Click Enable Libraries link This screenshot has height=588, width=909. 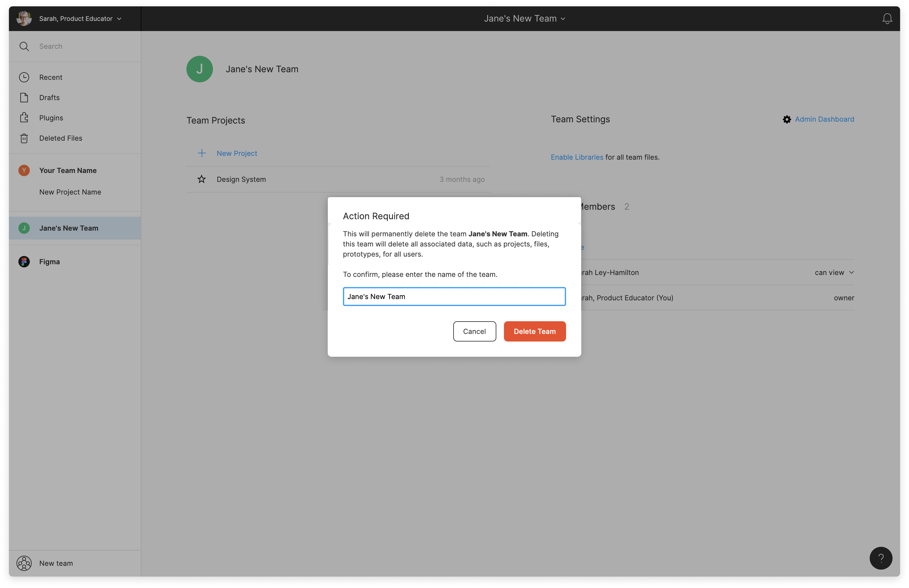[577, 157]
